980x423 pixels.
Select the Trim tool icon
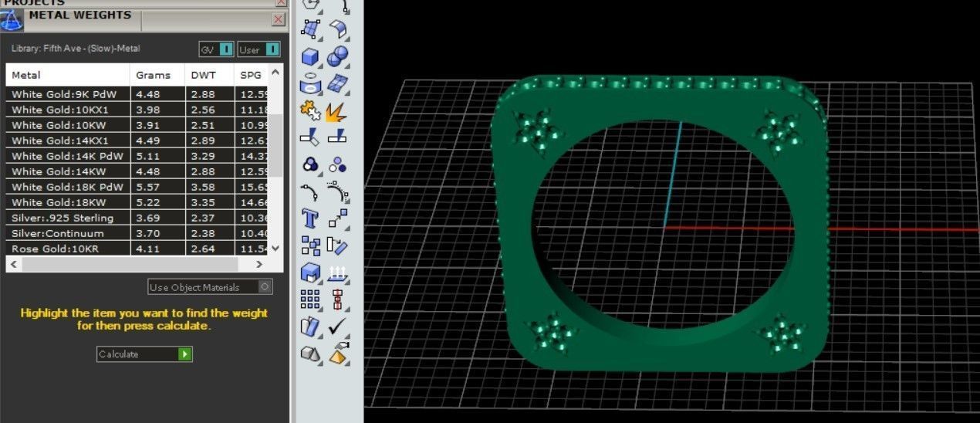tap(310, 137)
